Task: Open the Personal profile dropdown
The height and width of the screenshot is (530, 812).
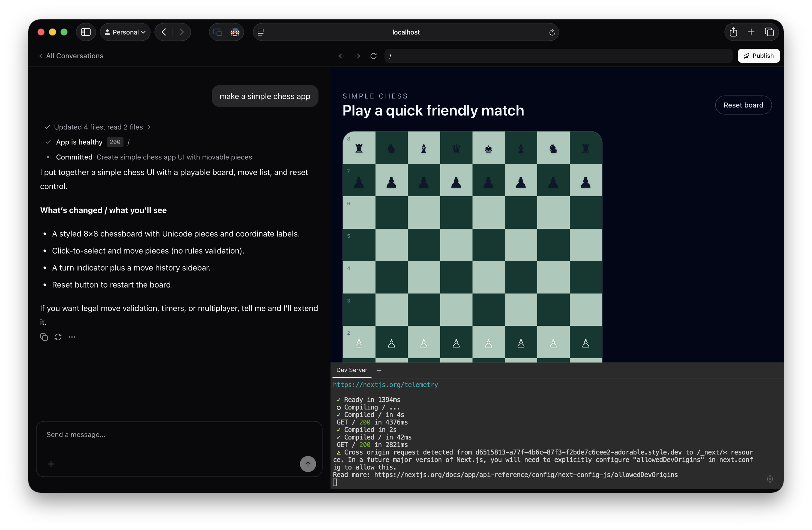Action: coord(125,32)
